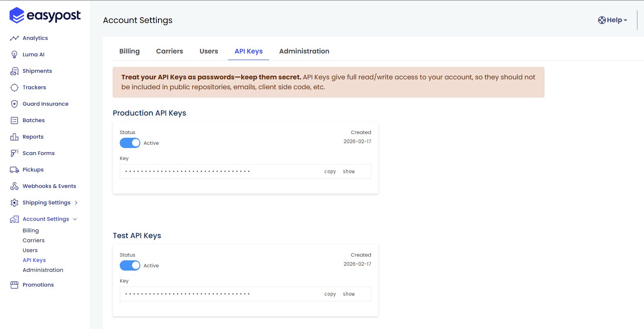Turn off the Test API key Active switch

click(x=130, y=265)
